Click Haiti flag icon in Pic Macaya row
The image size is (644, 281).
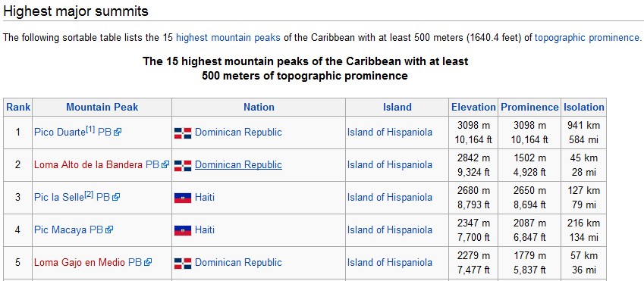[x=183, y=230]
